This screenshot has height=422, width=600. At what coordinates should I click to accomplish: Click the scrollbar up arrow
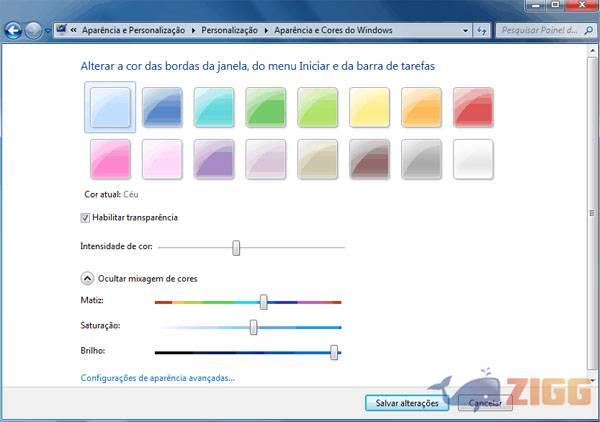coord(592,50)
